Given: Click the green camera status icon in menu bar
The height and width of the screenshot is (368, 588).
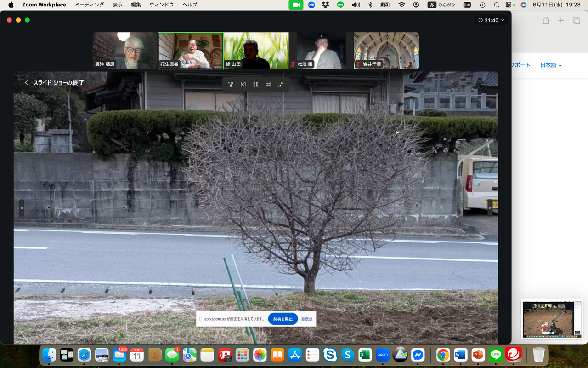Looking at the screenshot, I should pyautogui.click(x=296, y=5).
